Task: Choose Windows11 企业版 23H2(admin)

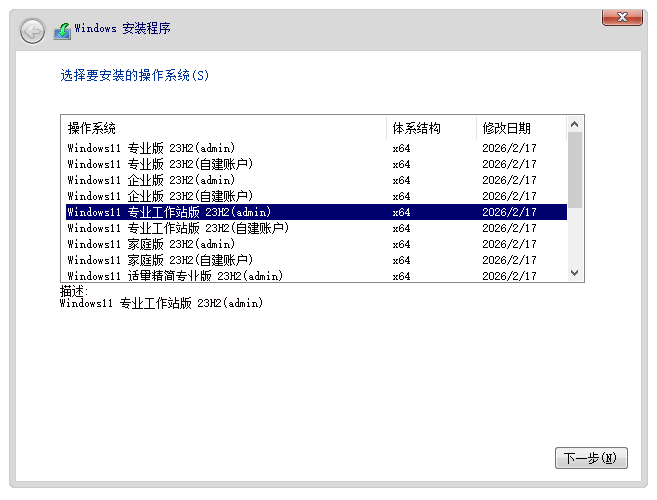Action: (x=151, y=180)
